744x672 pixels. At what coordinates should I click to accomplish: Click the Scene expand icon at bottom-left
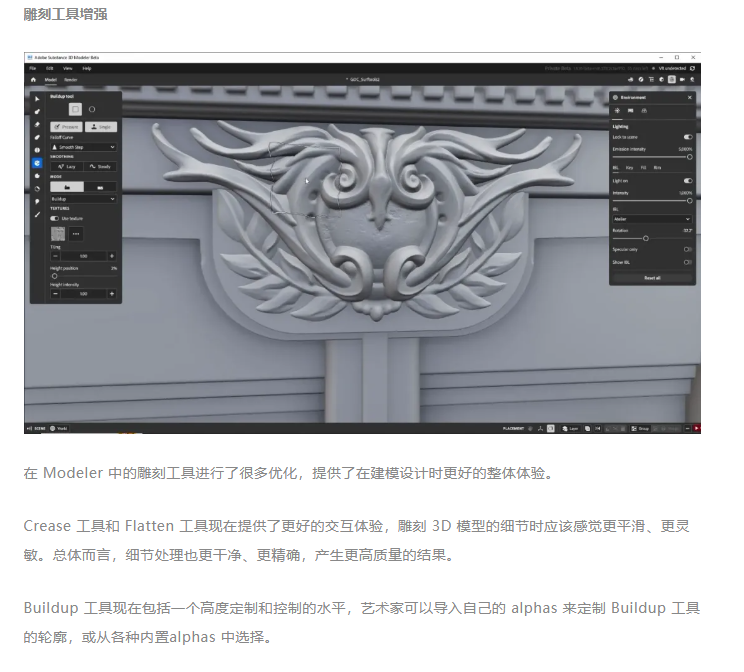click(x=29, y=428)
